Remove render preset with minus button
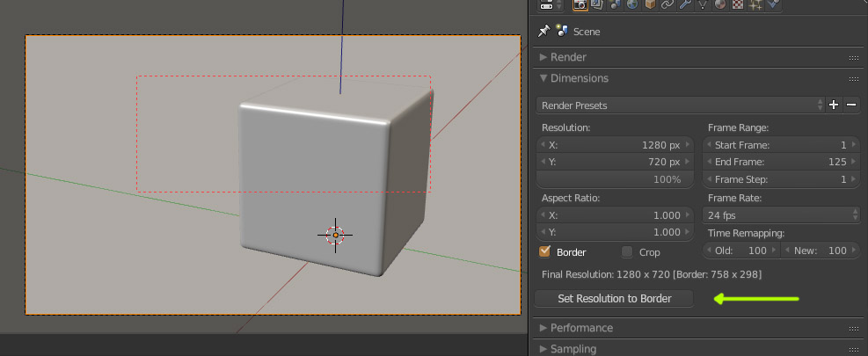The image size is (868, 356). click(851, 105)
